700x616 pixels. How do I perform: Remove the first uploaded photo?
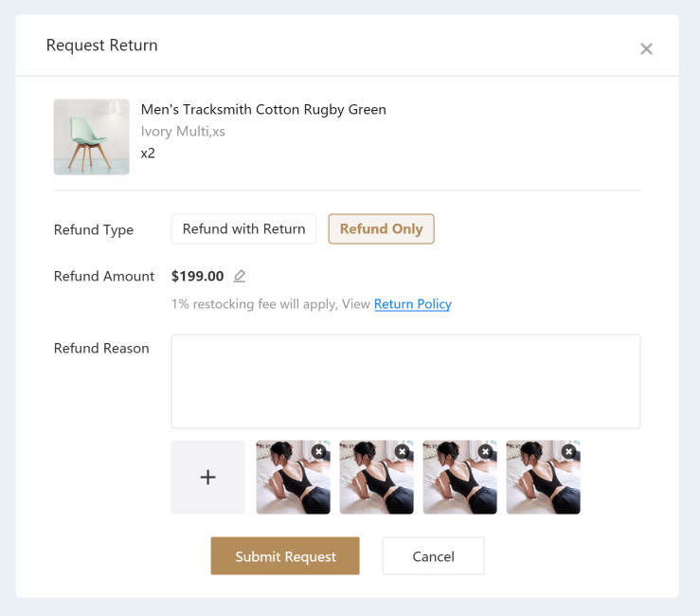[319, 452]
